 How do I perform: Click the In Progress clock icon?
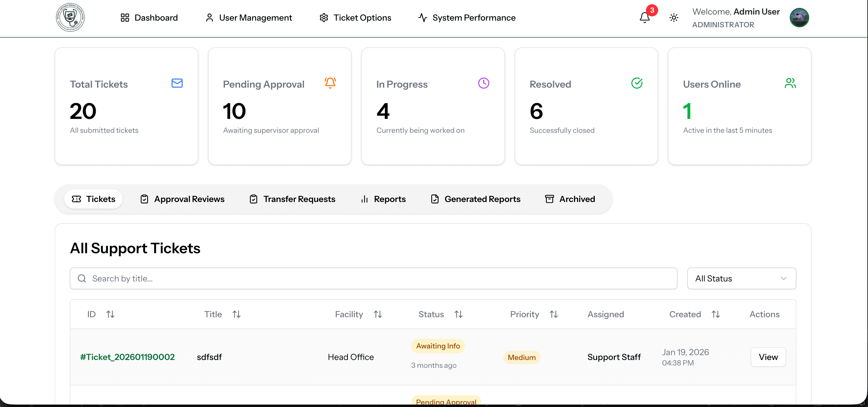point(483,83)
